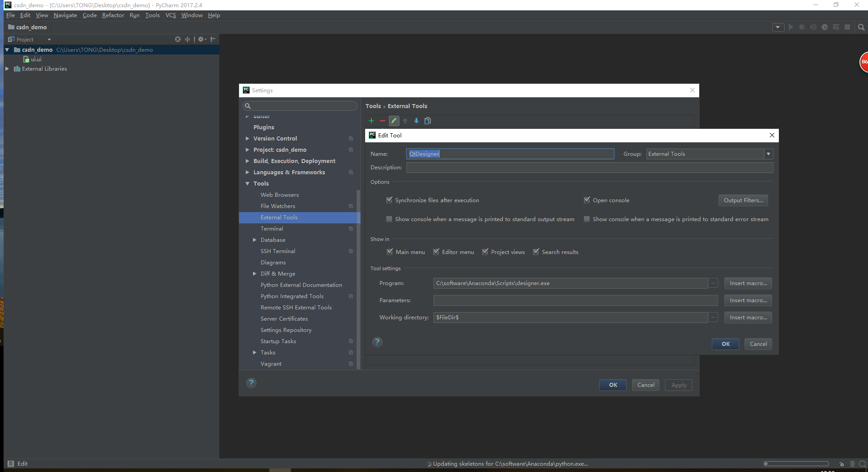
Task: Click Scroll from Source target icon
Action: click(178, 39)
